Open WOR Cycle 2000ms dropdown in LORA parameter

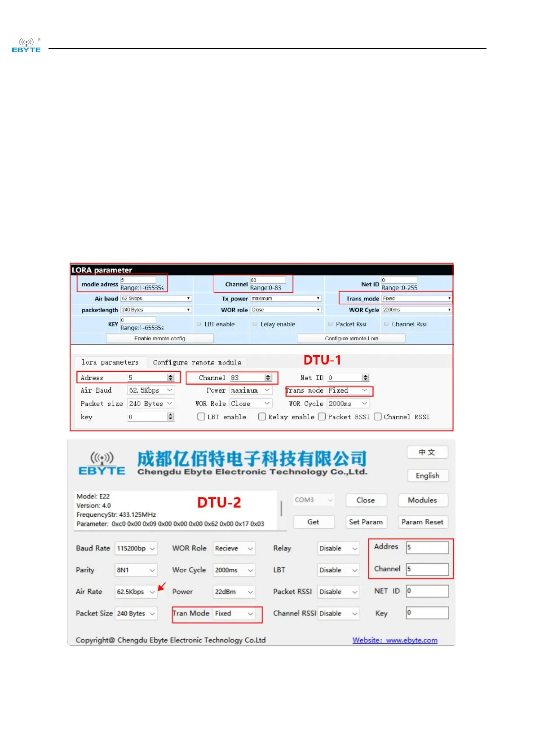pyautogui.click(x=416, y=310)
